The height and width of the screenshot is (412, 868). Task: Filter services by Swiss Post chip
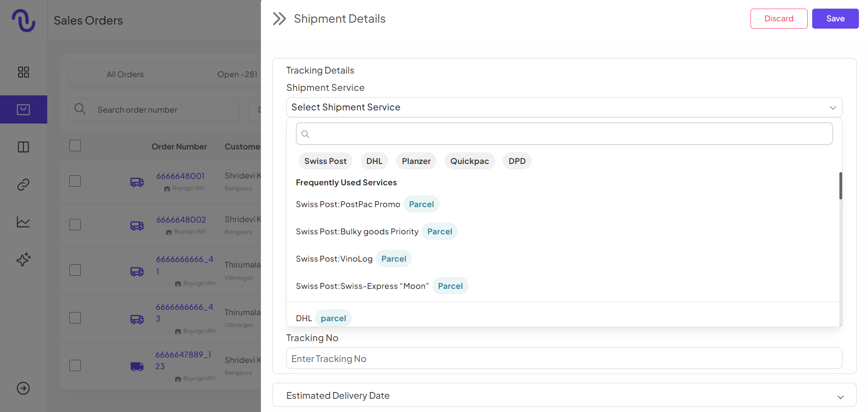coord(325,161)
